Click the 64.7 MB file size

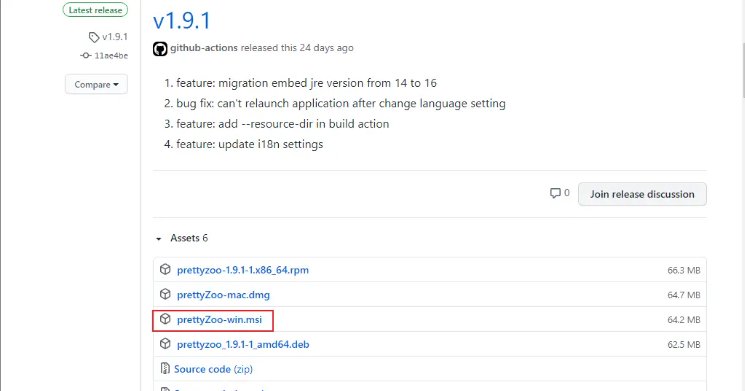[684, 295]
